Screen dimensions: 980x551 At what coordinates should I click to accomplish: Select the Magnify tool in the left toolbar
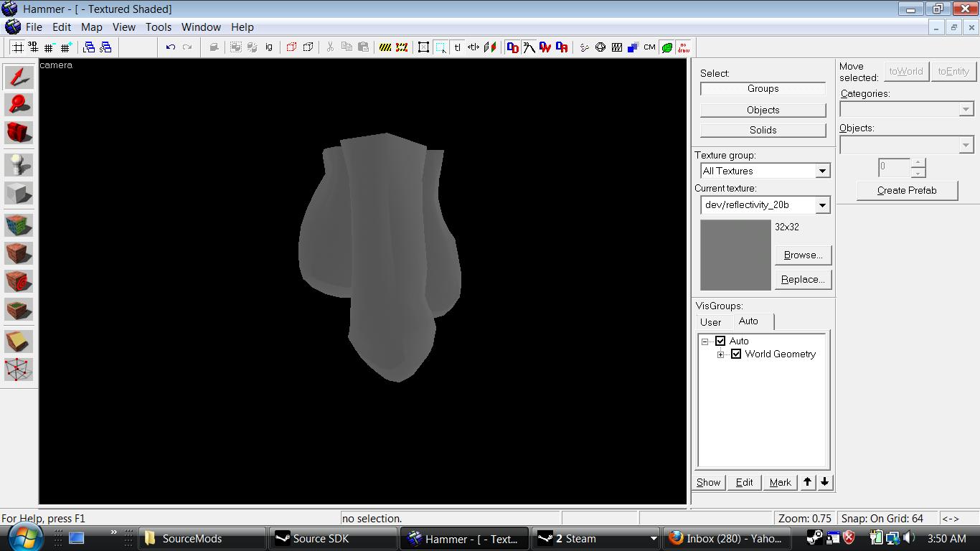(x=19, y=105)
